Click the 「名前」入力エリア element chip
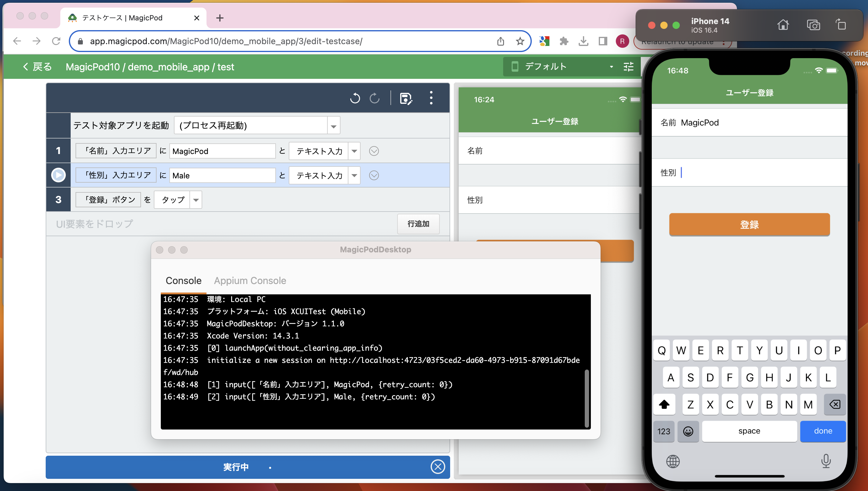Image resolution: width=868 pixels, height=491 pixels. coord(116,151)
